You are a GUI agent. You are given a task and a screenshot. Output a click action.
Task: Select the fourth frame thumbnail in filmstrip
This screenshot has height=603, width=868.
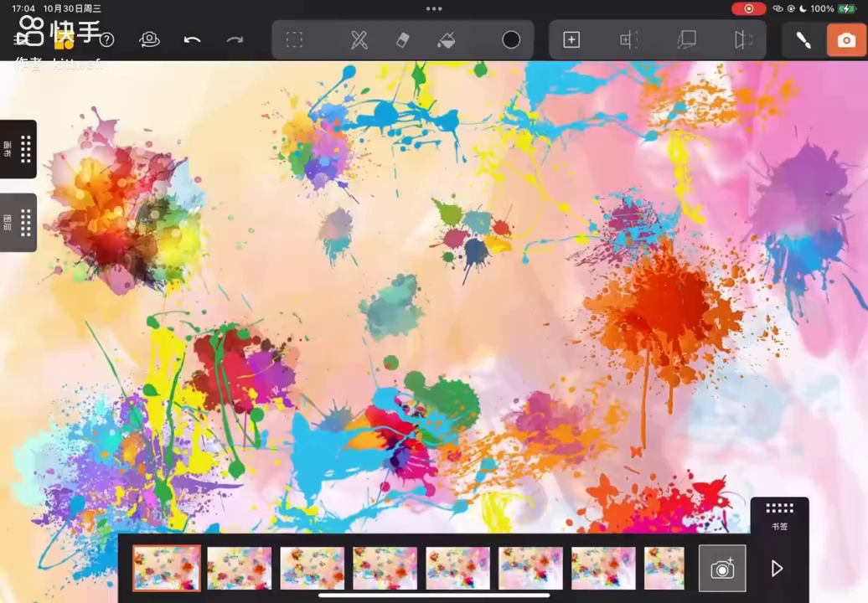point(385,569)
